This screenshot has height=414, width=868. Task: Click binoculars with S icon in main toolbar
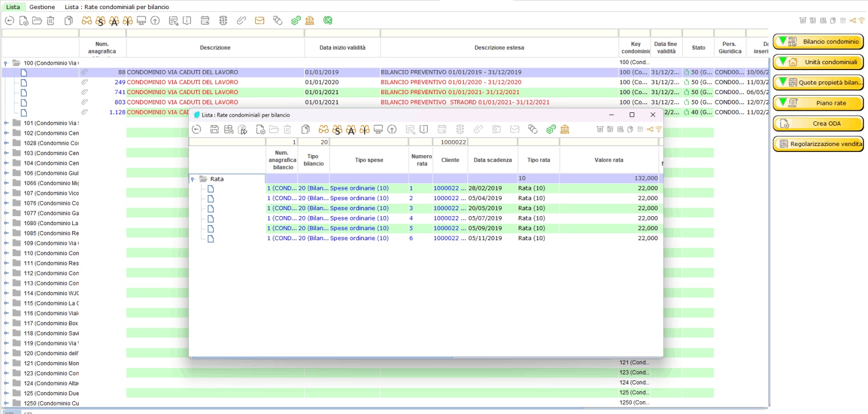(101, 21)
